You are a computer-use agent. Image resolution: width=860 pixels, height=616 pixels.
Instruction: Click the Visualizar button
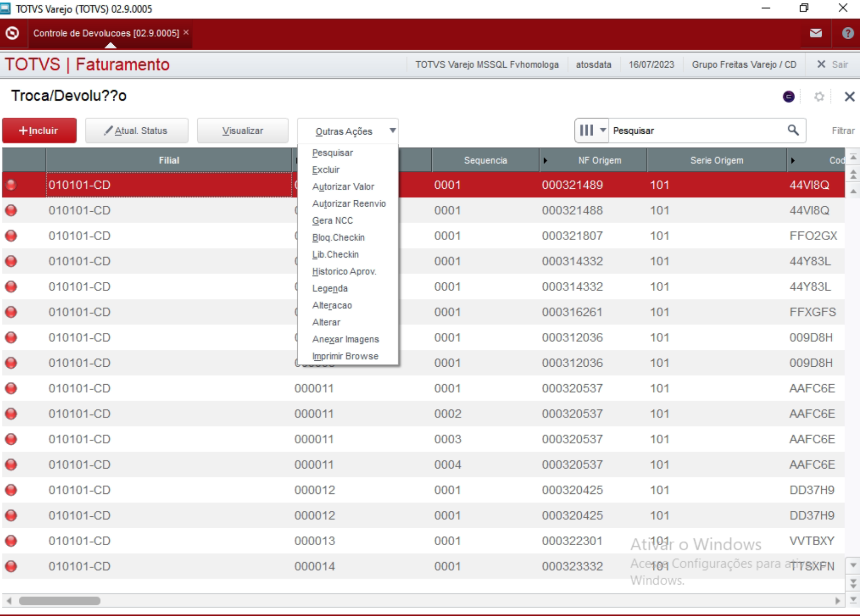[x=242, y=130]
